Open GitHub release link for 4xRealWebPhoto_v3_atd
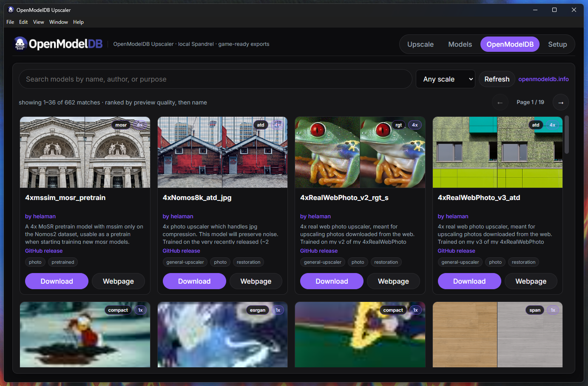This screenshot has width=588, height=386. point(456,251)
